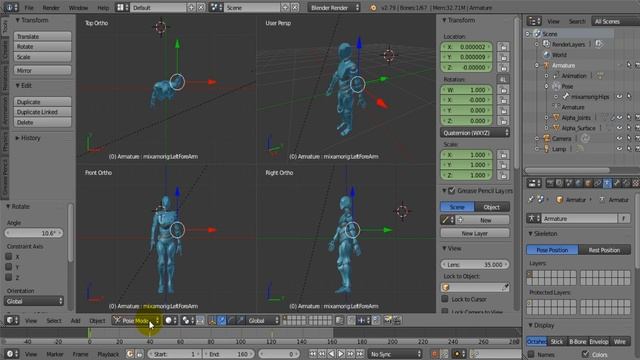Open the Bone properties tab icon
This screenshot has height=360, width=640.
pyautogui.click(x=617, y=184)
